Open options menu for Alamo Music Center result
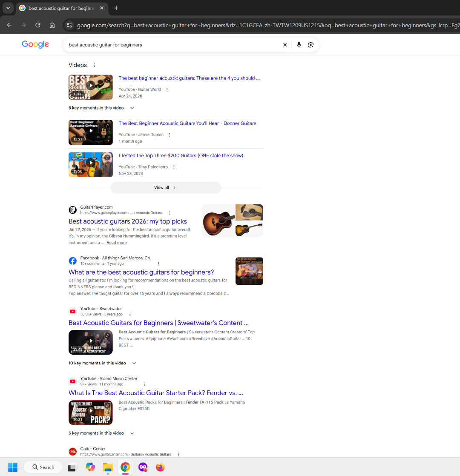 (144, 384)
